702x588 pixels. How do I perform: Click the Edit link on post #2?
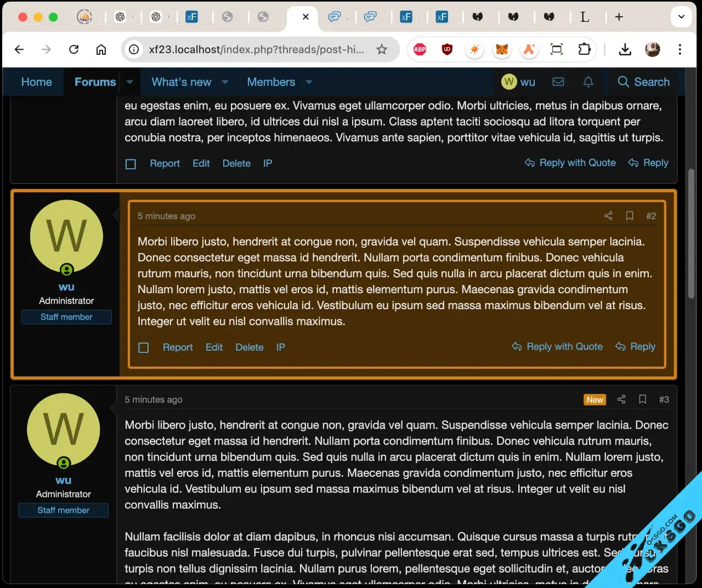point(214,347)
